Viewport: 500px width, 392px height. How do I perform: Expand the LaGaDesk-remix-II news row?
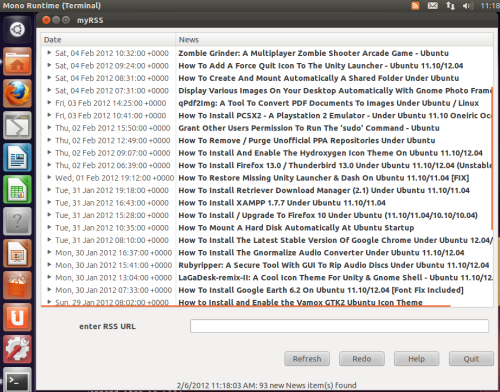[x=49, y=277]
